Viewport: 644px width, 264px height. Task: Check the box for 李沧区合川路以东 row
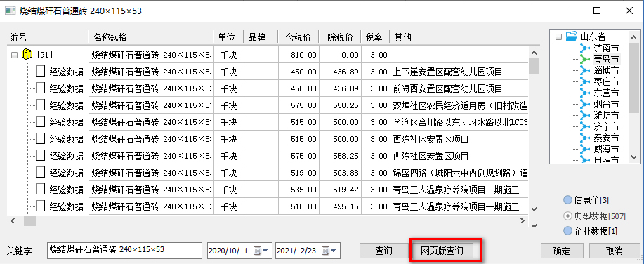(x=40, y=122)
